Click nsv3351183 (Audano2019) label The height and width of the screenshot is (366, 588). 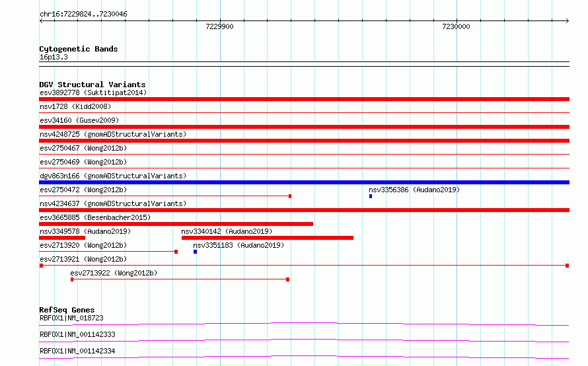pos(239,245)
